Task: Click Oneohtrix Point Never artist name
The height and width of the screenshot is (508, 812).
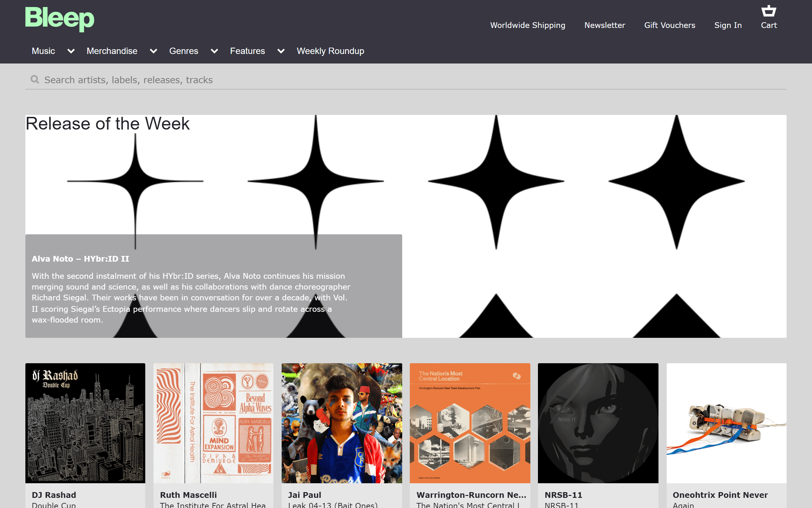Action: 720,495
